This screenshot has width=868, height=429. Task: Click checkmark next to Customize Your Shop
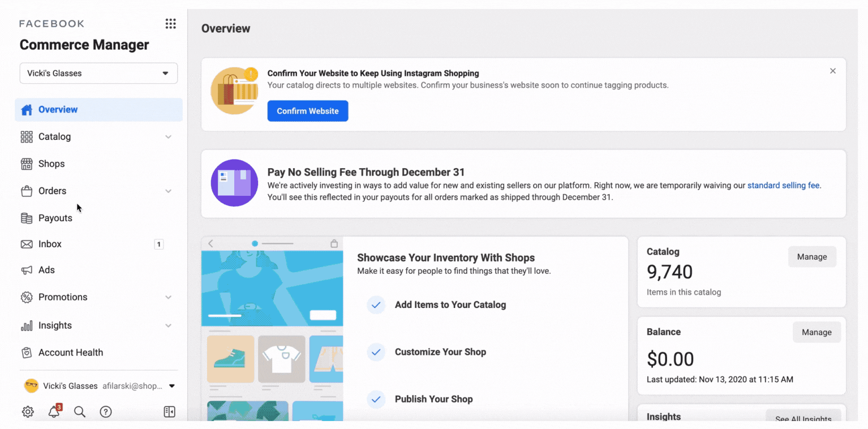[376, 352]
